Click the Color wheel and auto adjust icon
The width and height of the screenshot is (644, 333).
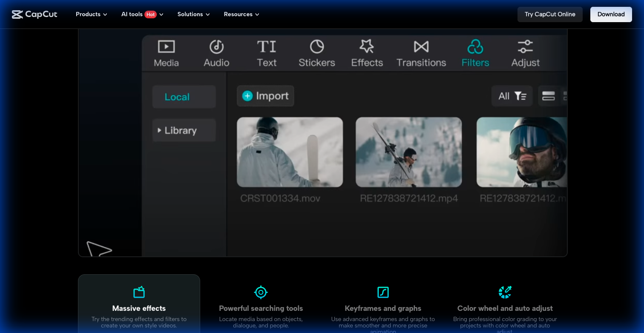(505, 292)
